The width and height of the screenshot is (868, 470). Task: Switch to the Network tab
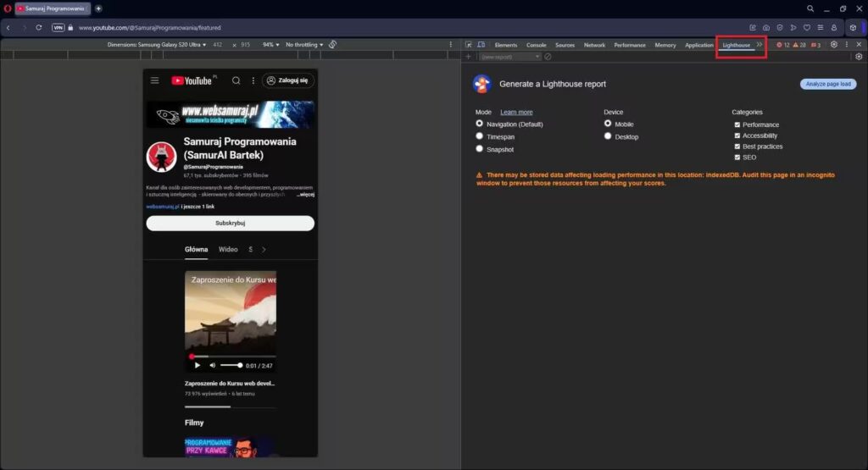pos(594,46)
